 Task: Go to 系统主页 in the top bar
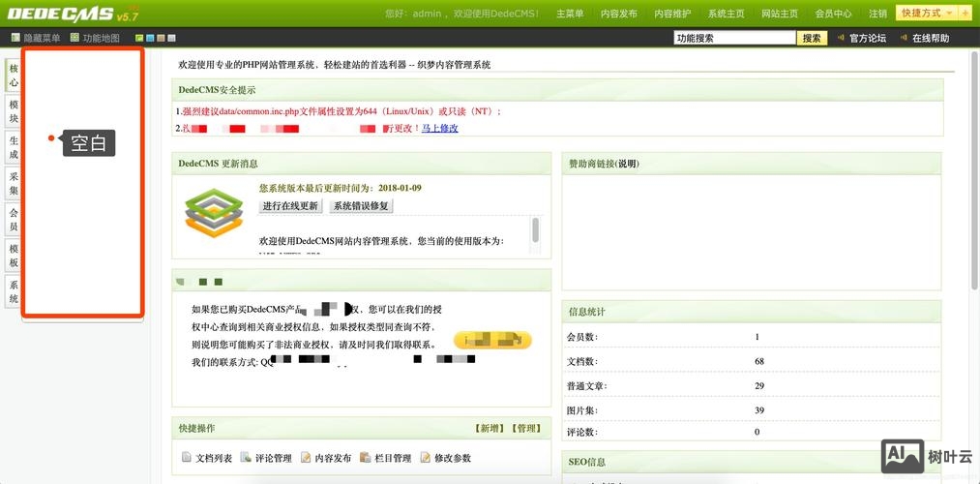click(x=727, y=14)
